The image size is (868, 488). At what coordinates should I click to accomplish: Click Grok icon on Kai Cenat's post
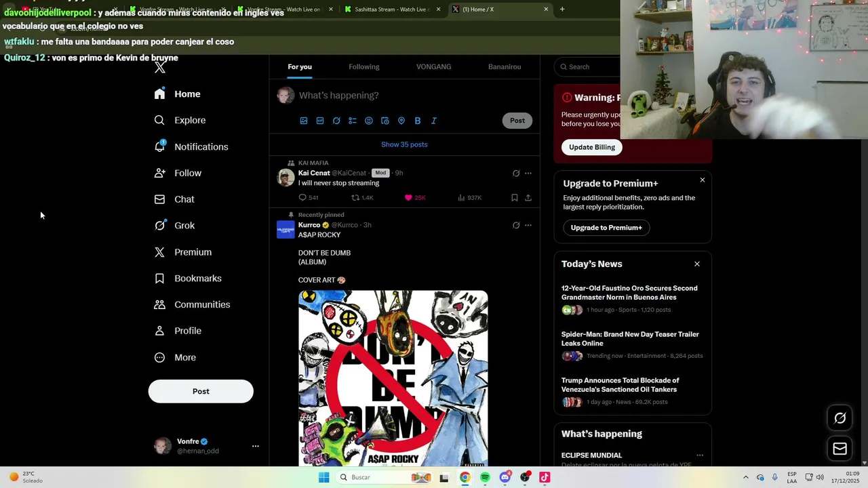pyautogui.click(x=516, y=174)
